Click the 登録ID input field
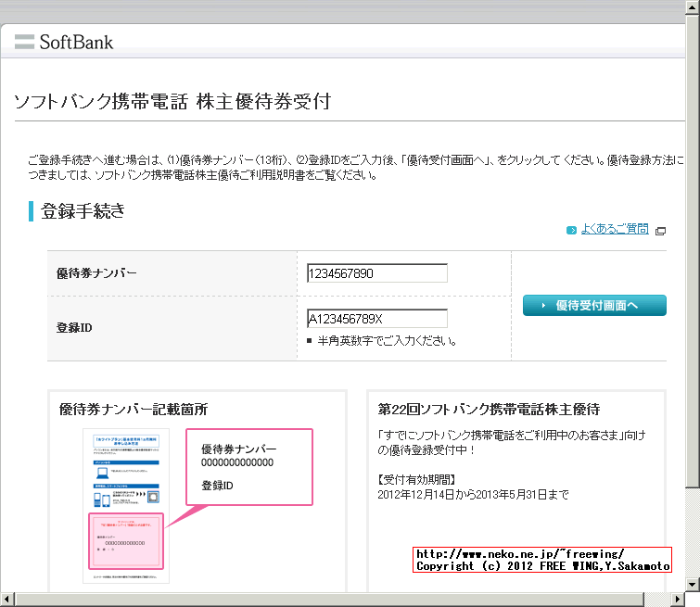 [x=377, y=319]
